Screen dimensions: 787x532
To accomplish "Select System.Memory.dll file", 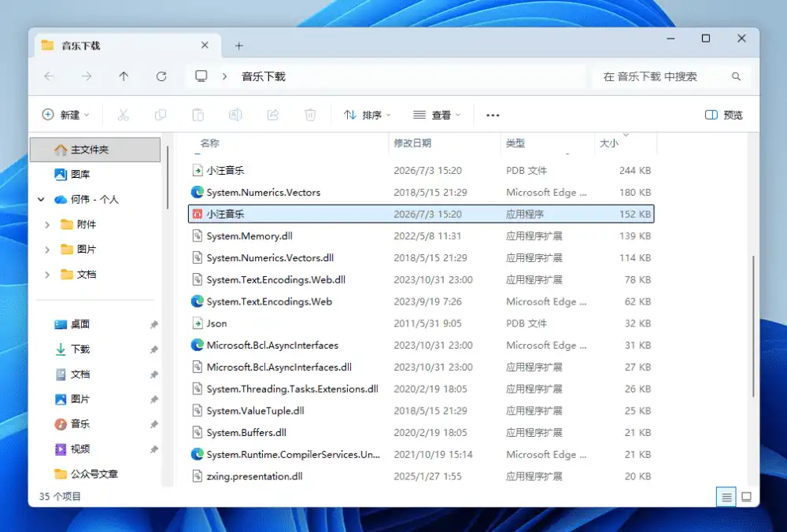I will tap(421, 236).
